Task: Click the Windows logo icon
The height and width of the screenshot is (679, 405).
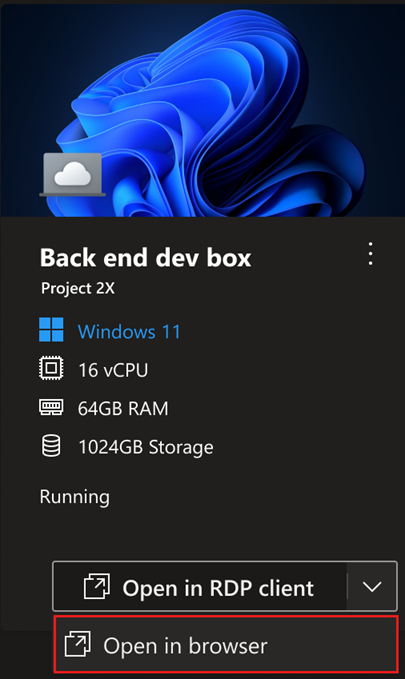Action: pyautogui.click(x=51, y=330)
